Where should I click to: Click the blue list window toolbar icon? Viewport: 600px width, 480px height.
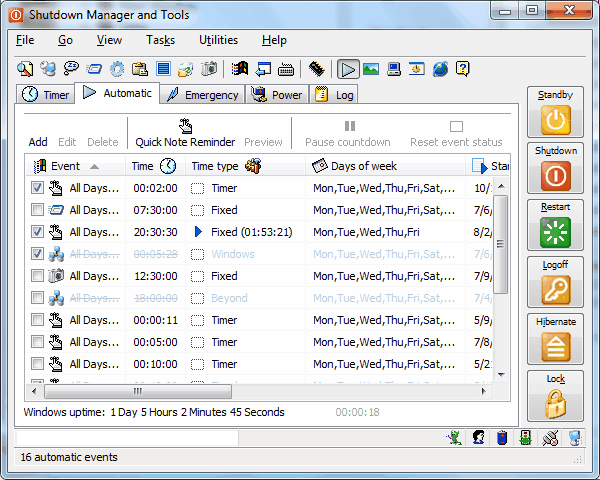click(x=163, y=69)
